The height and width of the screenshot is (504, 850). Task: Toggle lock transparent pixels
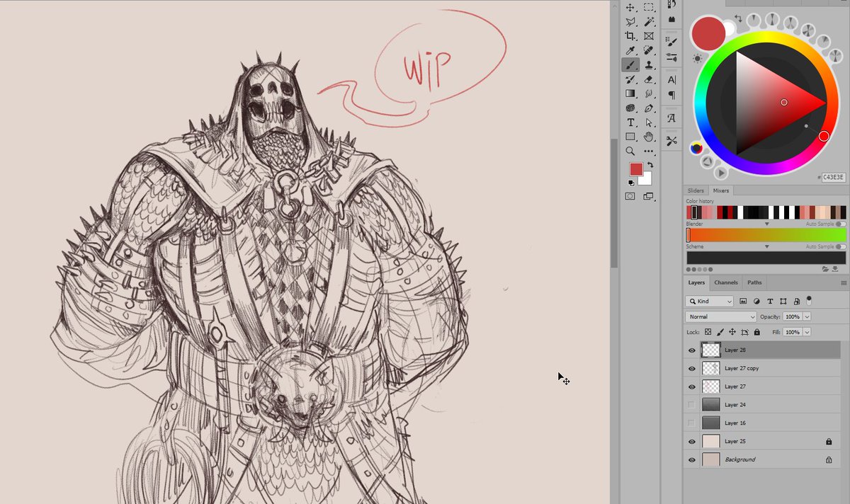point(708,331)
